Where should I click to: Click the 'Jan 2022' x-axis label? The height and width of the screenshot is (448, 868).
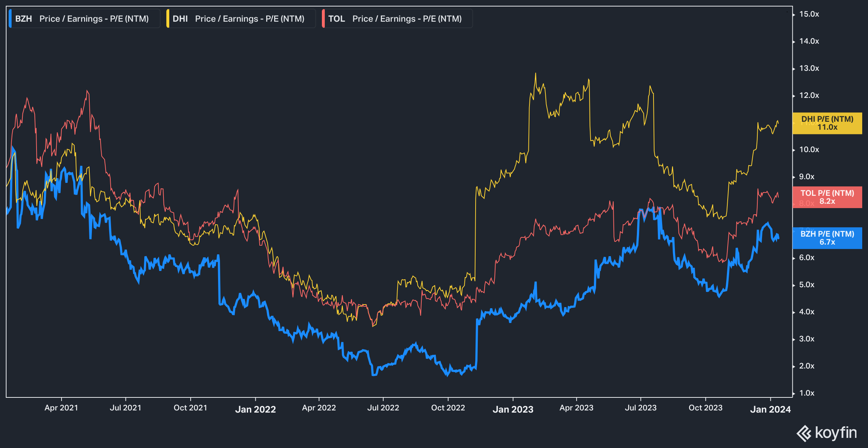(x=255, y=409)
